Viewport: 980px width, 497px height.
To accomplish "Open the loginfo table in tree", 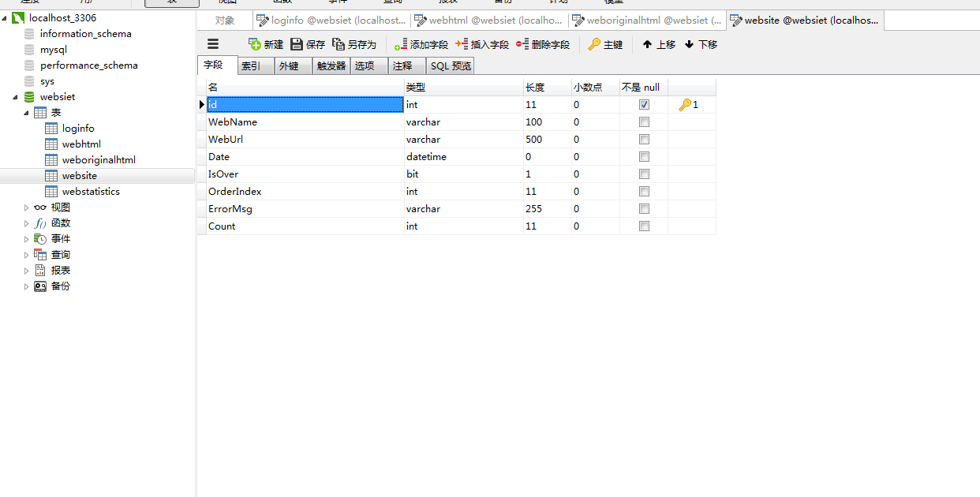I will point(78,128).
